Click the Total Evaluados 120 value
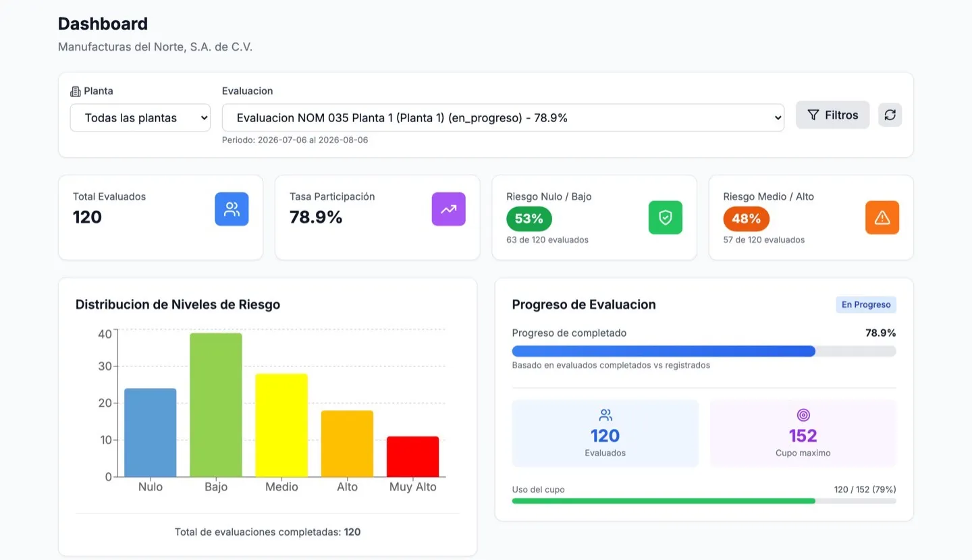 pyautogui.click(x=87, y=217)
